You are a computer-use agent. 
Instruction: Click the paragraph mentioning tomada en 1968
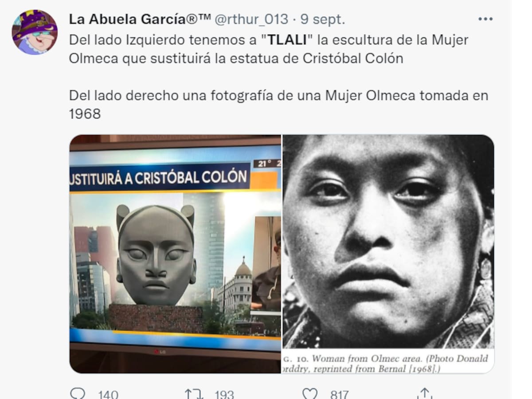point(278,105)
